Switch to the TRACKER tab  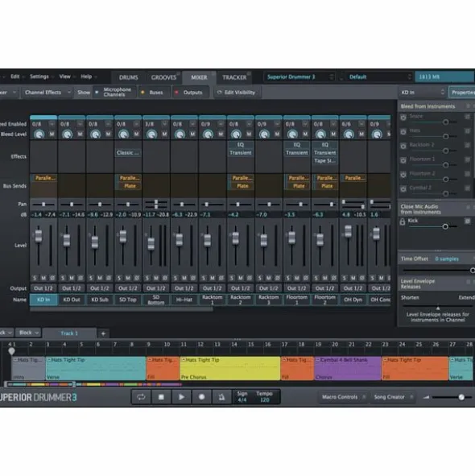(234, 77)
